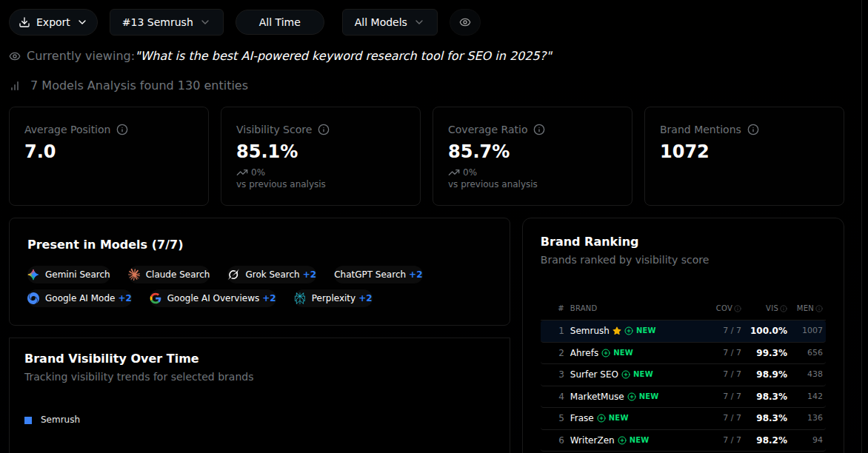
Task: Click the 7.0 Average Position value
Action: pos(41,152)
